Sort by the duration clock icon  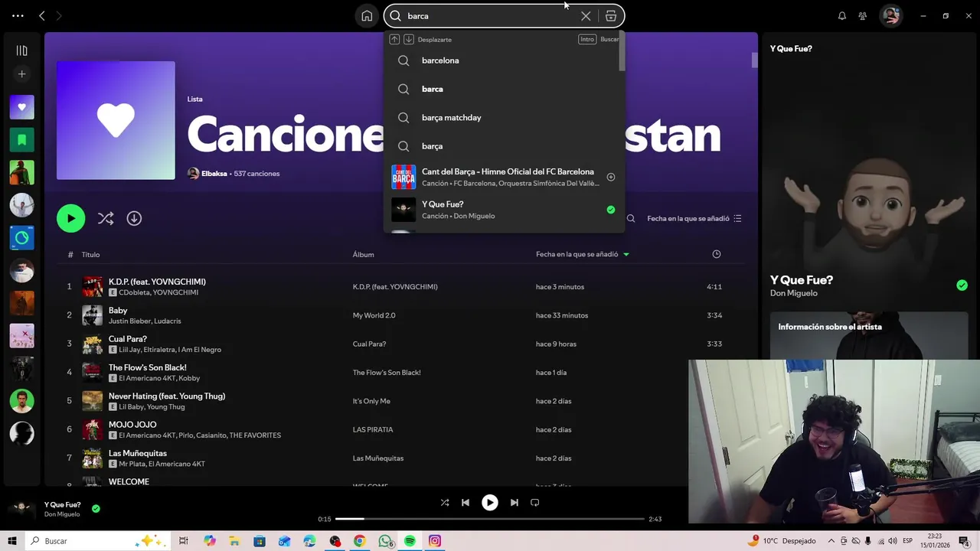point(717,254)
